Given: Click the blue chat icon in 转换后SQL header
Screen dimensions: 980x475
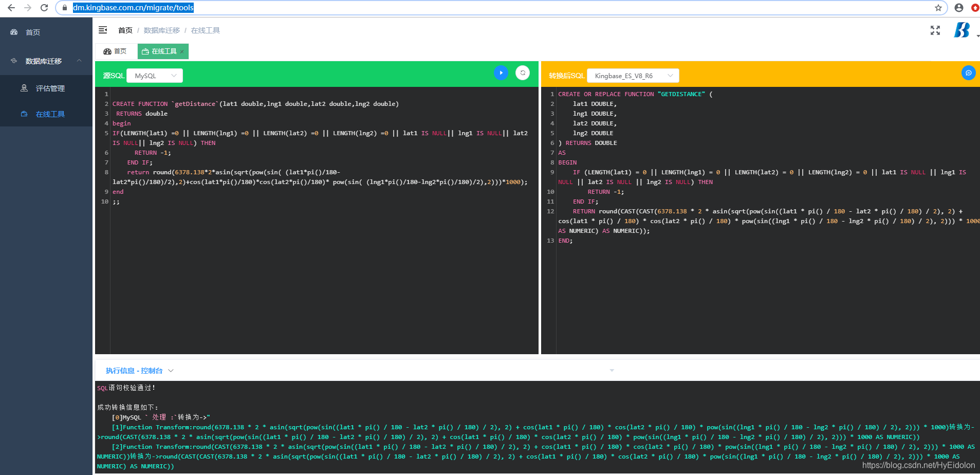Looking at the screenshot, I should click(969, 73).
